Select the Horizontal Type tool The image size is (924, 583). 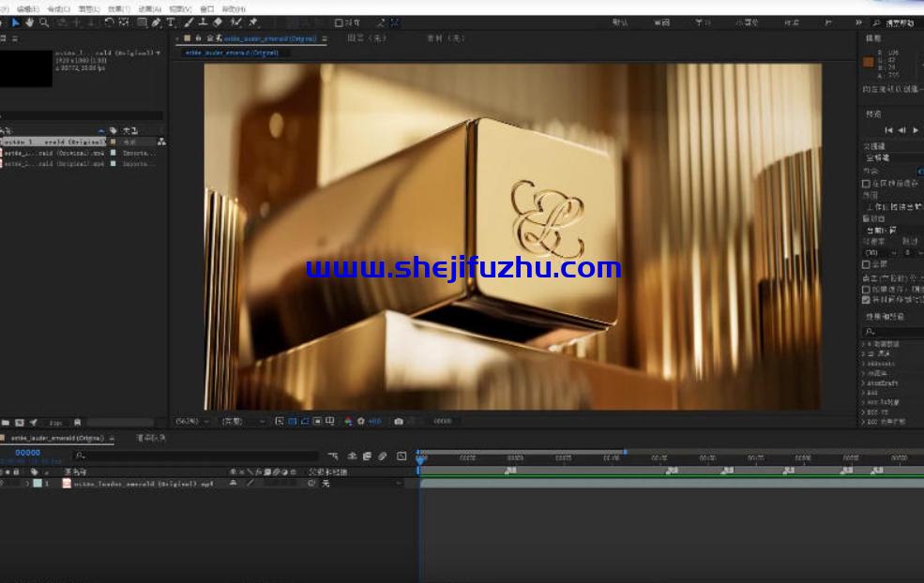[x=170, y=22]
